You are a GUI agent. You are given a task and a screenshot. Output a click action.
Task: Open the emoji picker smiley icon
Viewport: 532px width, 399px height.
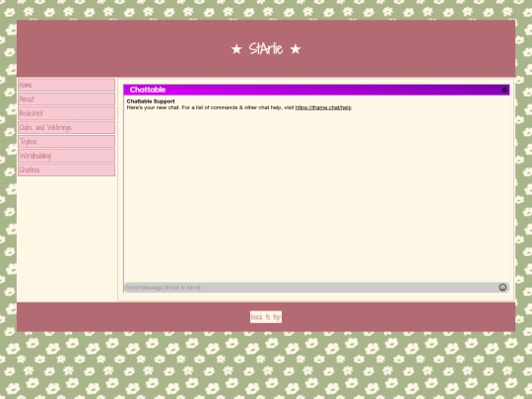[502, 288]
